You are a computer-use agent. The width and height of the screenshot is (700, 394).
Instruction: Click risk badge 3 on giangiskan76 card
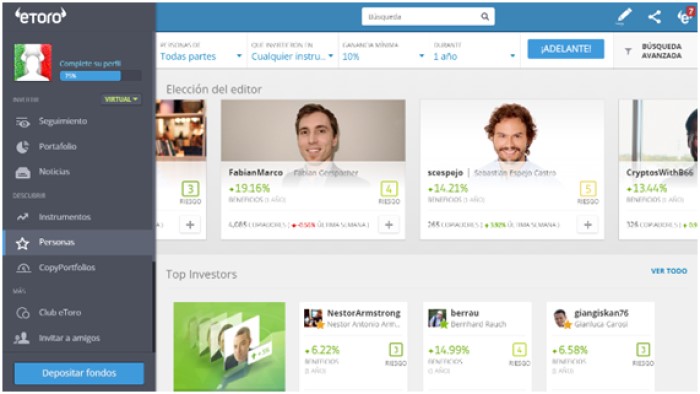[643, 349]
